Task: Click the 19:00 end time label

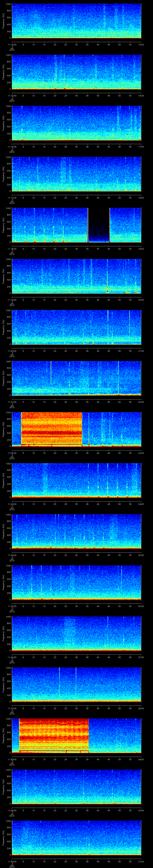Action: click(141, 249)
